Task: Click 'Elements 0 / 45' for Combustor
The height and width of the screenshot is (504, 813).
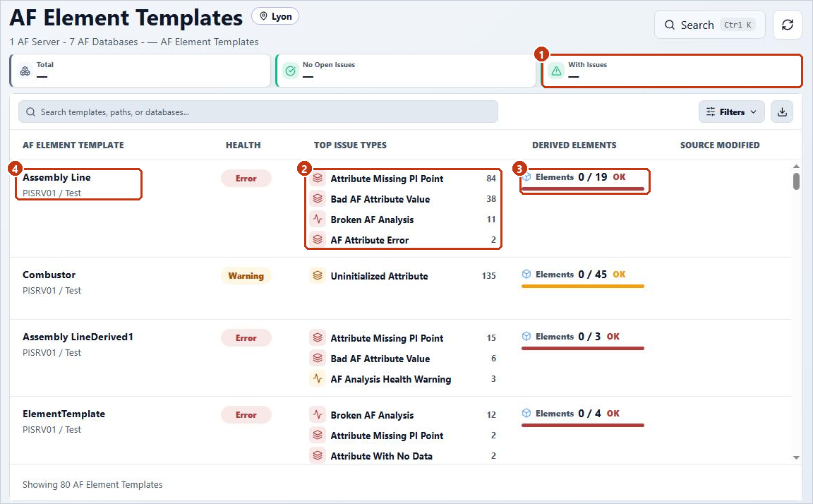Action: coord(571,275)
